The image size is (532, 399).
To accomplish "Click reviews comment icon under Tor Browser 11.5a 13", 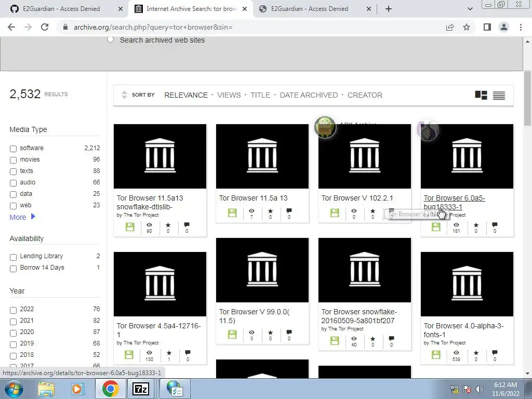I will (289, 211).
